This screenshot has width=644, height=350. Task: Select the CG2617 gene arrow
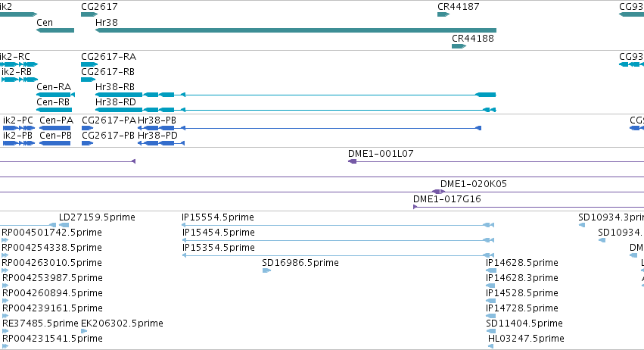tap(89, 14)
